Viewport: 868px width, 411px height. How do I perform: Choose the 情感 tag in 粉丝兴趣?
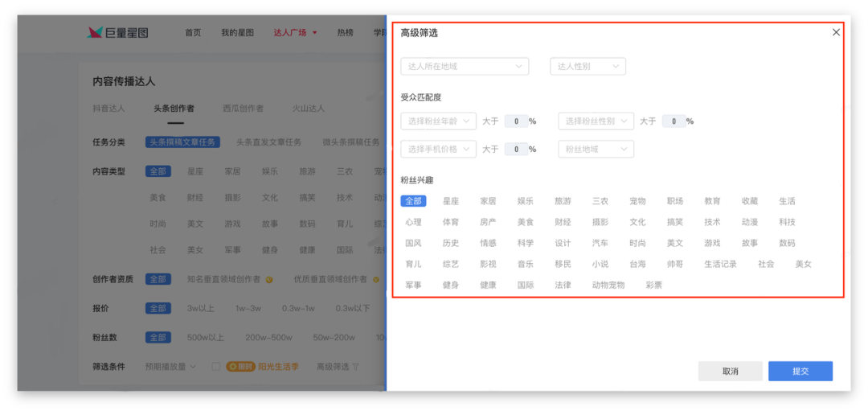tap(489, 243)
